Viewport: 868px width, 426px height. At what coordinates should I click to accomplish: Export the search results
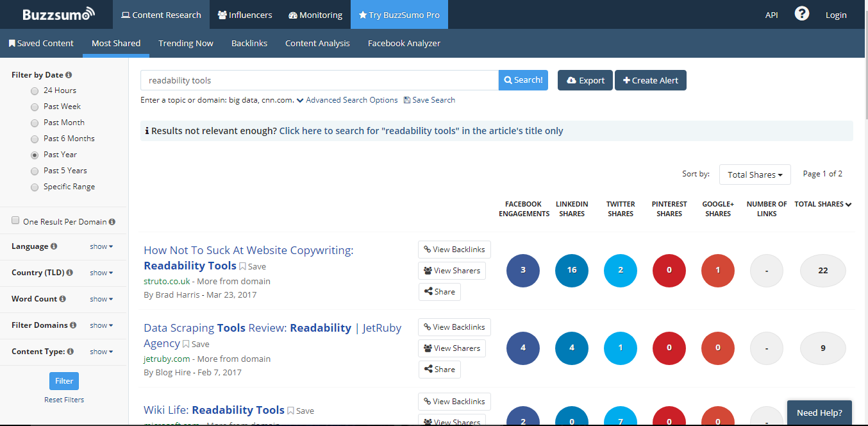point(585,80)
